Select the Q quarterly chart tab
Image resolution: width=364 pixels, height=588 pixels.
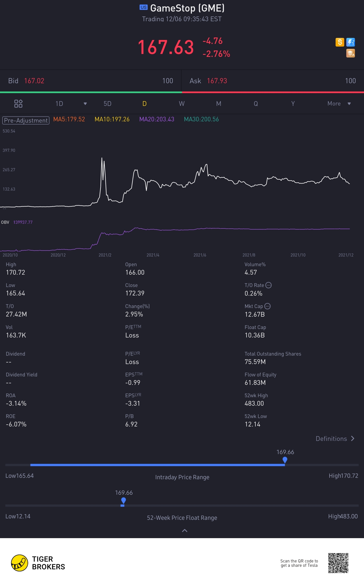coord(256,104)
